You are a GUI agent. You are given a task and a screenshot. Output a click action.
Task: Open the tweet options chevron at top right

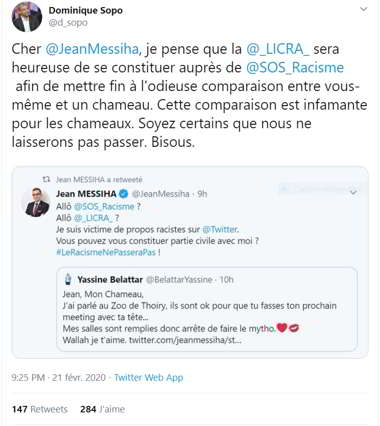click(364, 10)
